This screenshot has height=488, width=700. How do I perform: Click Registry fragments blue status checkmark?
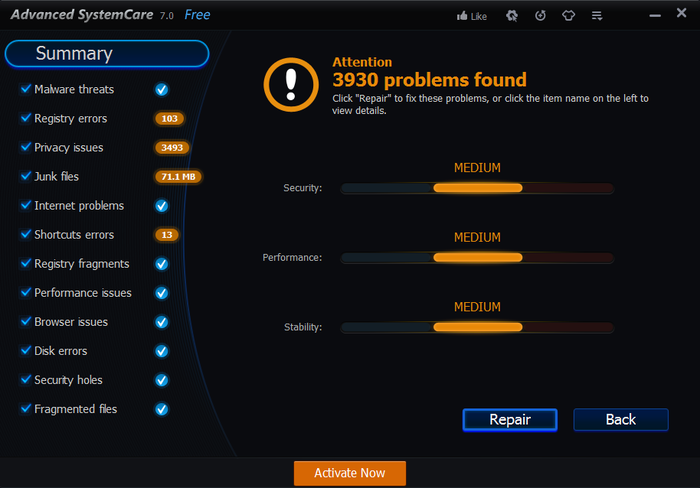tap(162, 264)
